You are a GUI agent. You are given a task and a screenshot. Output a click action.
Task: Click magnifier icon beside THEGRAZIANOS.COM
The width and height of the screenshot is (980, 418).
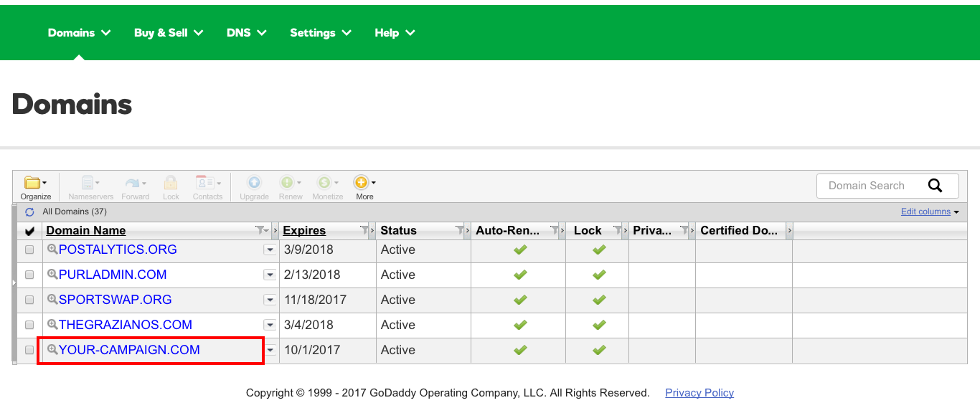[x=52, y=325]
